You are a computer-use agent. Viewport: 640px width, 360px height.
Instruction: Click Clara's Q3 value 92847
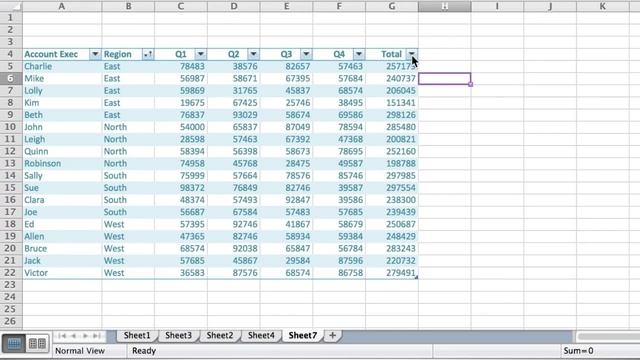286,200
